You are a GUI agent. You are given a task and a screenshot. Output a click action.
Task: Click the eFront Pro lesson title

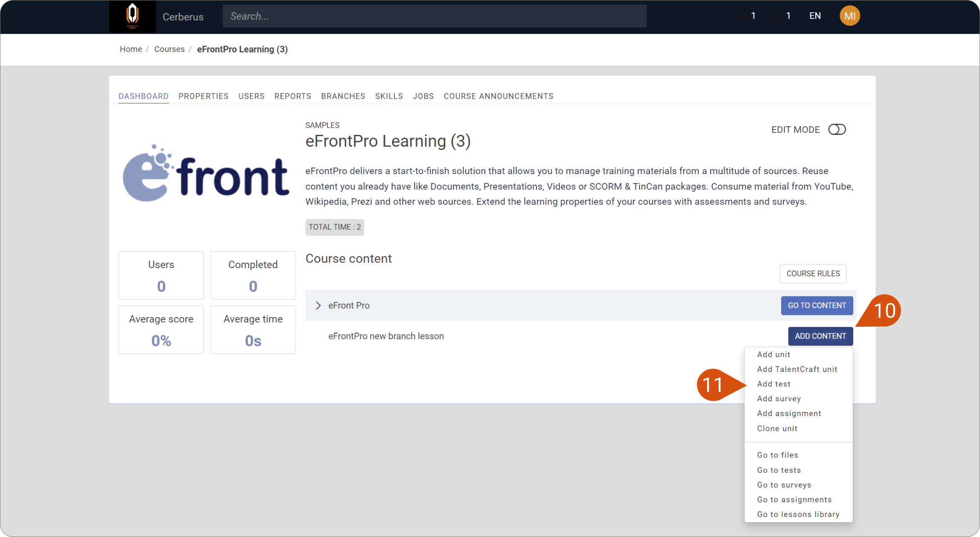[349, 306]
